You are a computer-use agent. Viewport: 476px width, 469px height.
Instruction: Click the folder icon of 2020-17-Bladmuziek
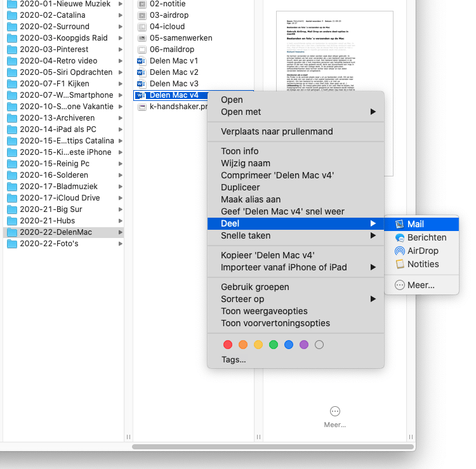[x=12, y=187]
